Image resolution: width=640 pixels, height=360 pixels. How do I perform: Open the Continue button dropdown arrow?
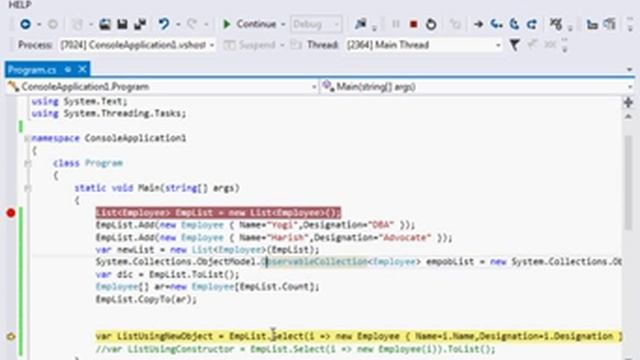click(283, 24)
